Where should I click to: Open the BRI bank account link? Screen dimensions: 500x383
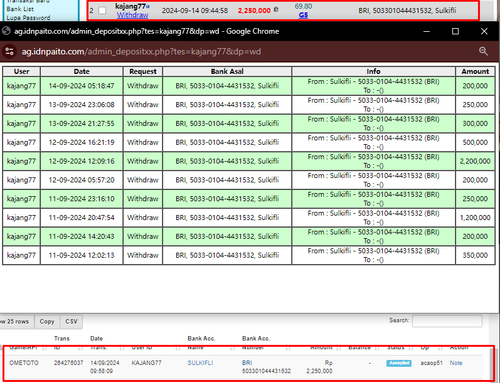[247, 363]
